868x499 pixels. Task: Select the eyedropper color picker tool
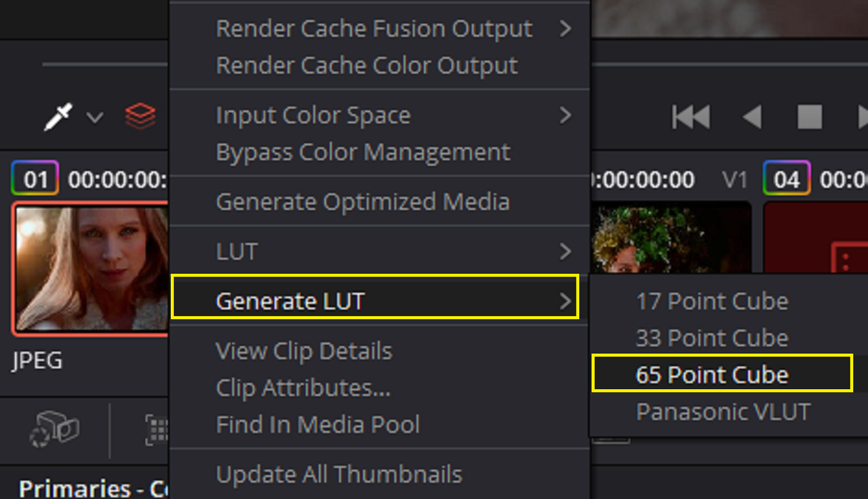tap(58, 117)
